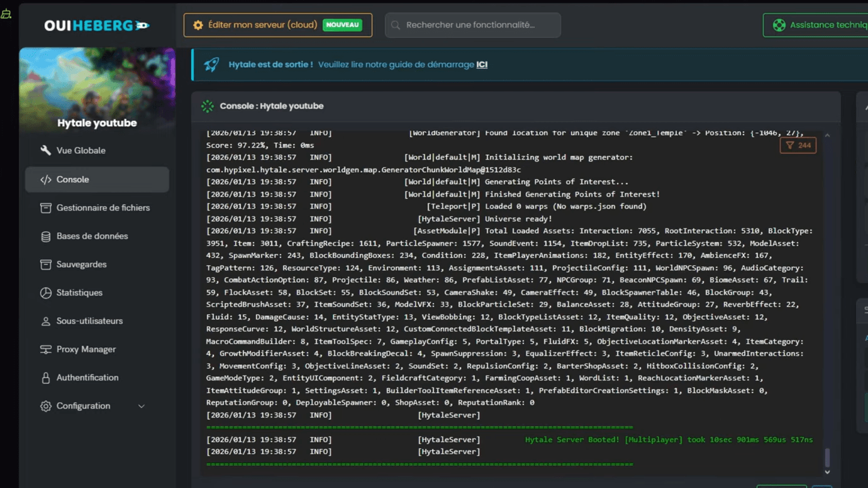The width and height of the screenshot is (868, 488).
Task: Click the Gestionnaire de fichiers archive icon
Action: click(45, 208)
